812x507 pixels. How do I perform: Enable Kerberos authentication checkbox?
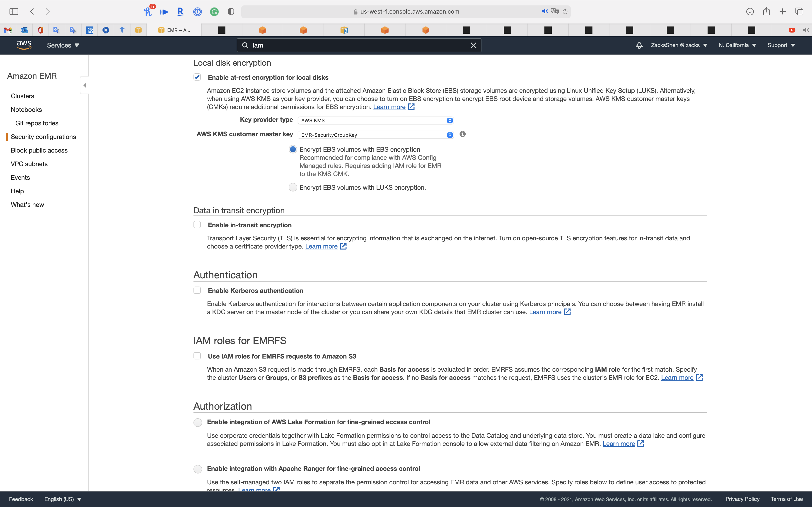(x=197, y=290)
